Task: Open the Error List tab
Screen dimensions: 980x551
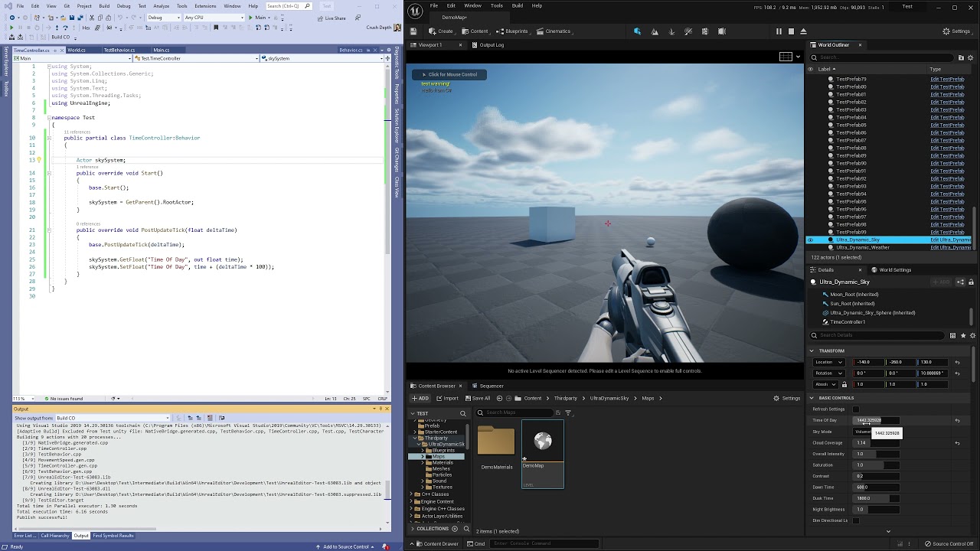Action: (x=24, y=536)
